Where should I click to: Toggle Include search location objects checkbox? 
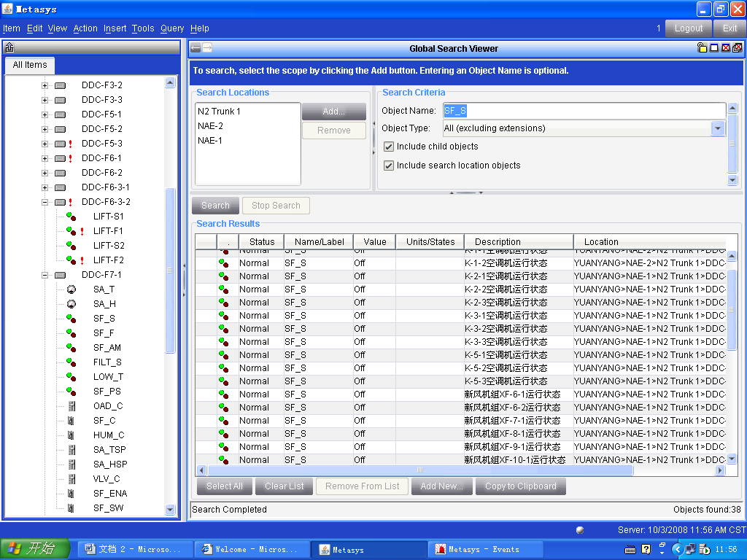point(389,166)
